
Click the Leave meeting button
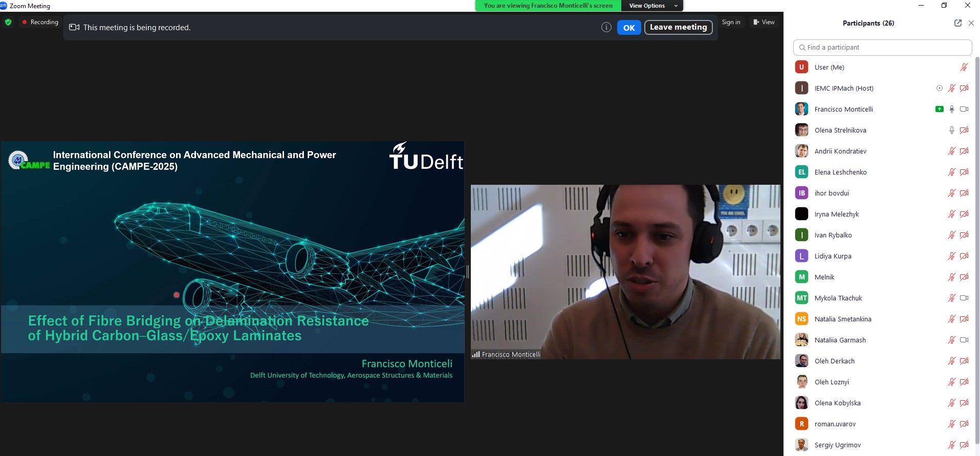(x=678, y=27)
